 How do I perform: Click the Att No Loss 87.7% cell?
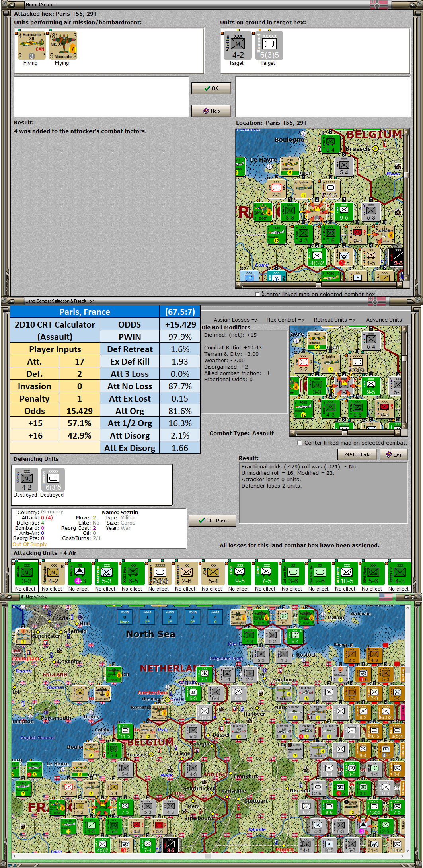click(x=180, y=386)
